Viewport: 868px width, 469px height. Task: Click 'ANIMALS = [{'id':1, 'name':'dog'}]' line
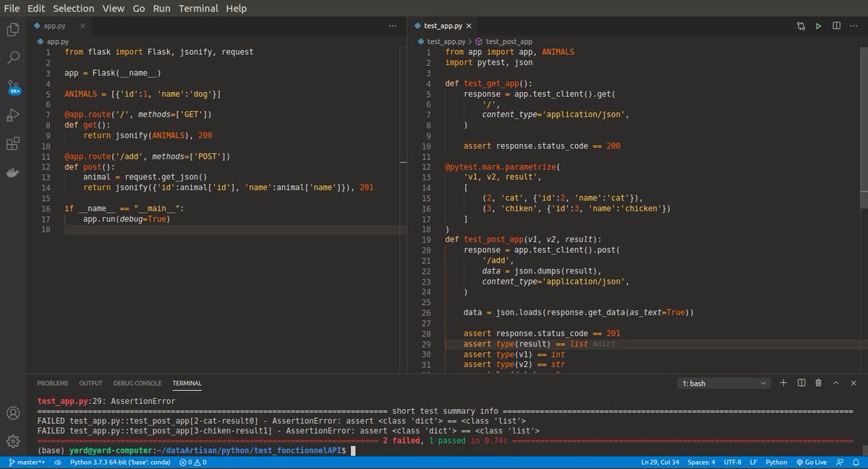coord(142,94)
